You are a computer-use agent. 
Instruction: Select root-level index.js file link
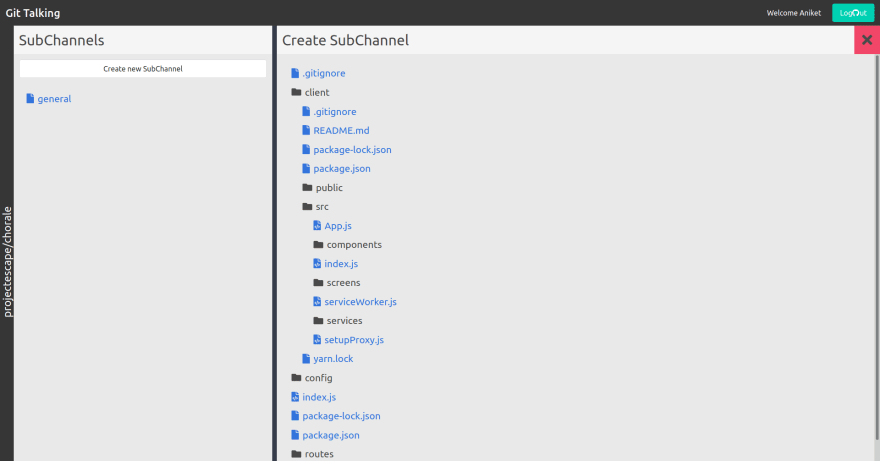tap(319, 397)
